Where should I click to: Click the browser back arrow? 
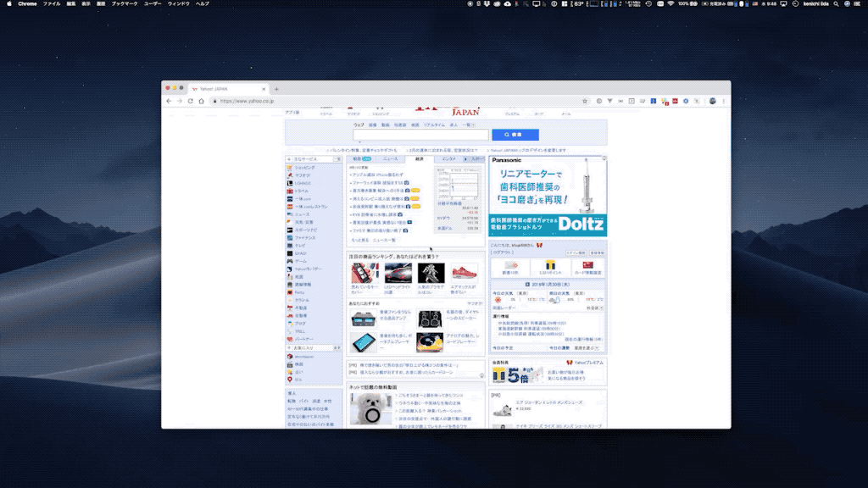pos(169,102)
